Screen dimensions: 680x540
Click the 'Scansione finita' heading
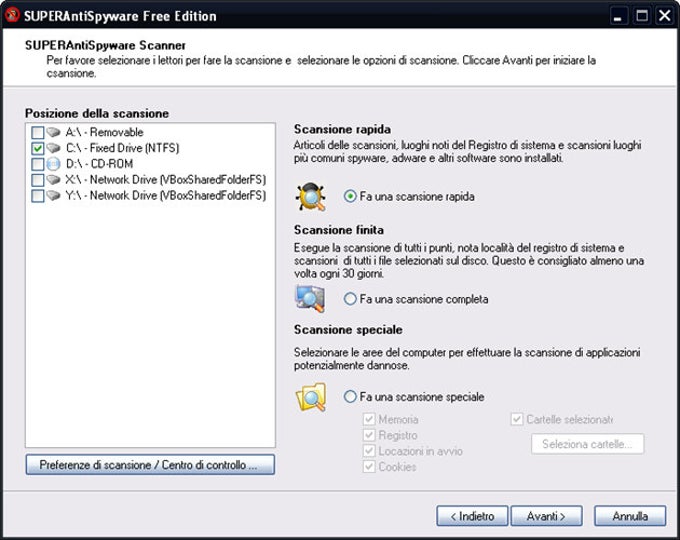click(x=339, y=230)
